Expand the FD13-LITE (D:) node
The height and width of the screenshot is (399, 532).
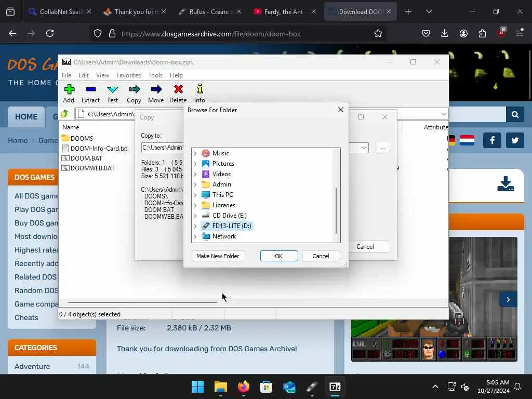click(195, 226)
